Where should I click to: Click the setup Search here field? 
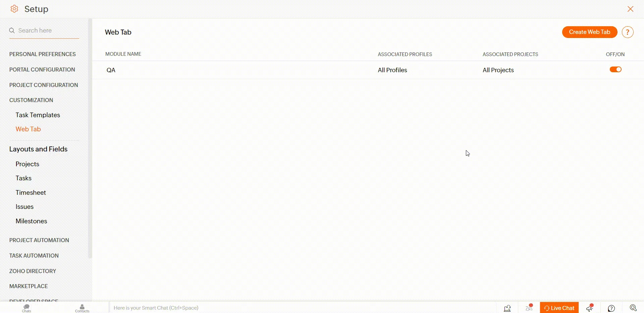(47, 31)
